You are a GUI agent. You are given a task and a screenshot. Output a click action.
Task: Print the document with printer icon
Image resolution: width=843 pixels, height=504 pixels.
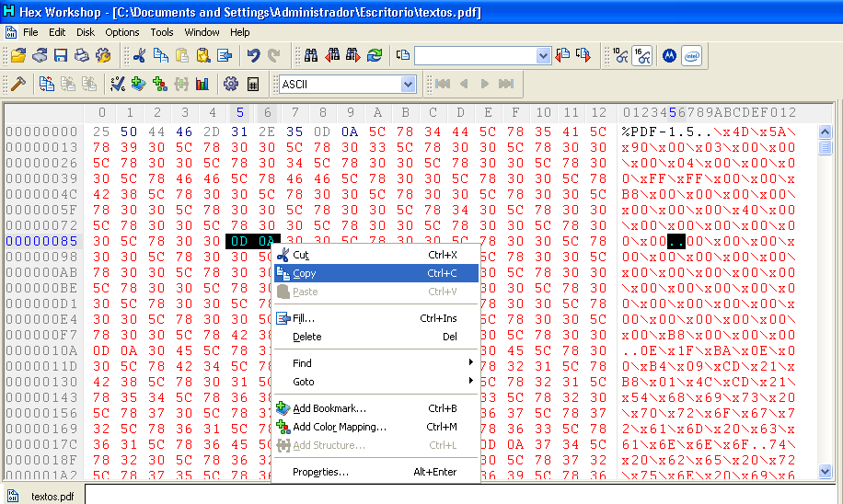[x=82, y=55]
